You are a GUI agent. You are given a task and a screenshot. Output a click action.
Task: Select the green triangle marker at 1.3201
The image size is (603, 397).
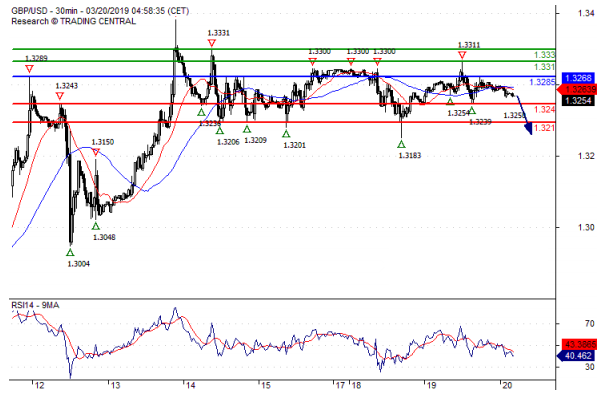tap(286, 134)
